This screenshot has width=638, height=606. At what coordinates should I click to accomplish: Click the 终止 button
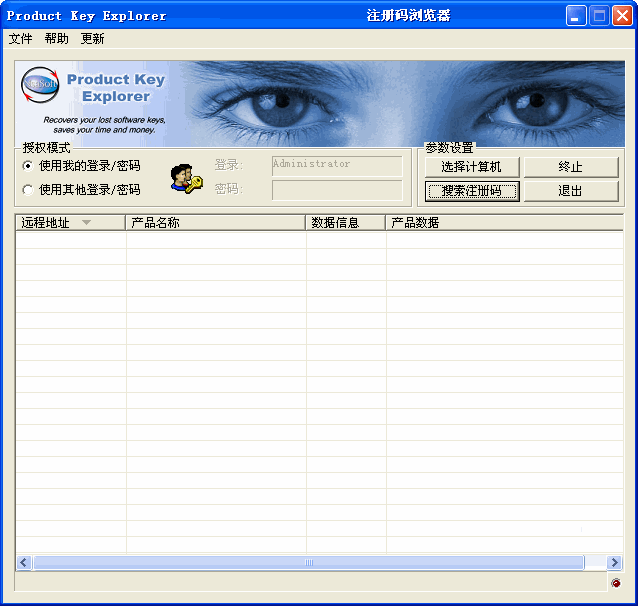coord(571,167)
